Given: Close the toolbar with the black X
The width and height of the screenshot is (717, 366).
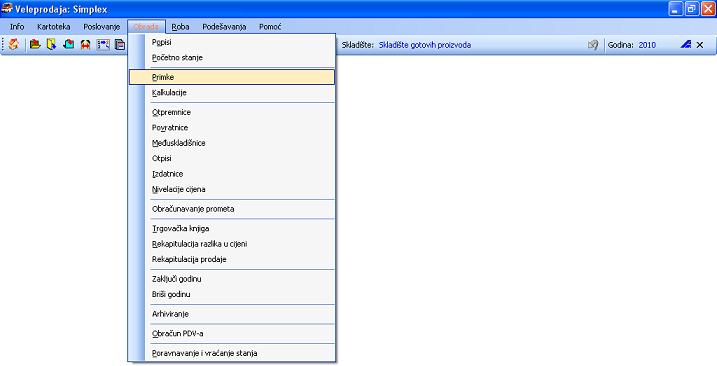Looking at the screenshot, I should [700, 45].
